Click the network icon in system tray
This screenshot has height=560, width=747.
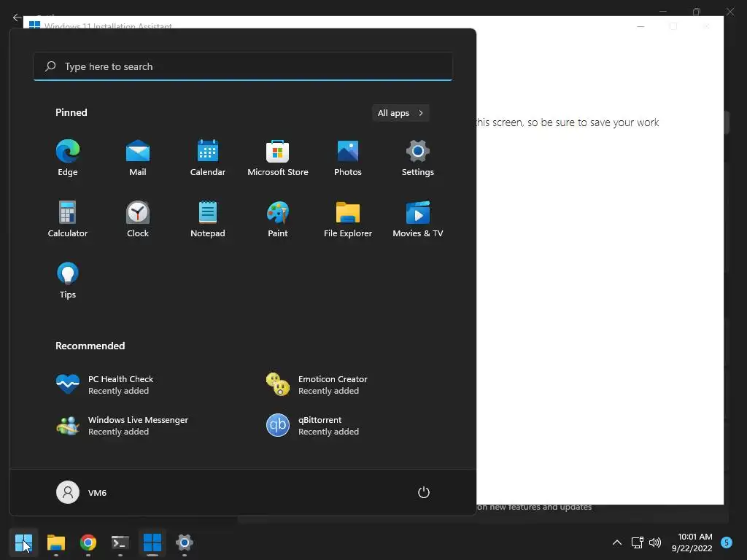tap(637, 542)
